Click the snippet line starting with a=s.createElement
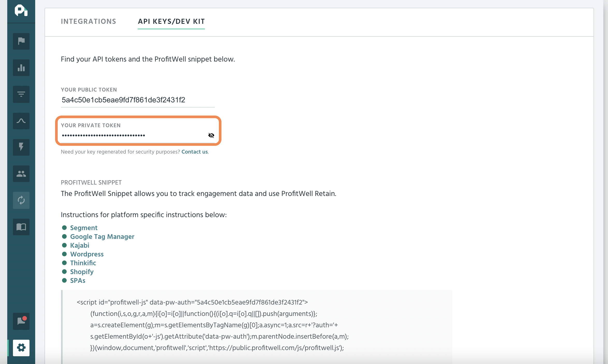608x364 pixels. click(214, 325)
